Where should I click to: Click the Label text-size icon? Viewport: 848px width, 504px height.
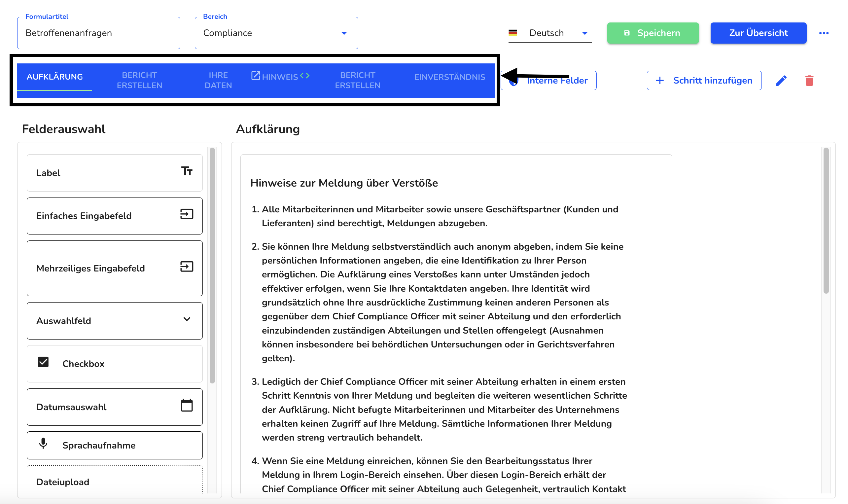(x=187, y=171)
